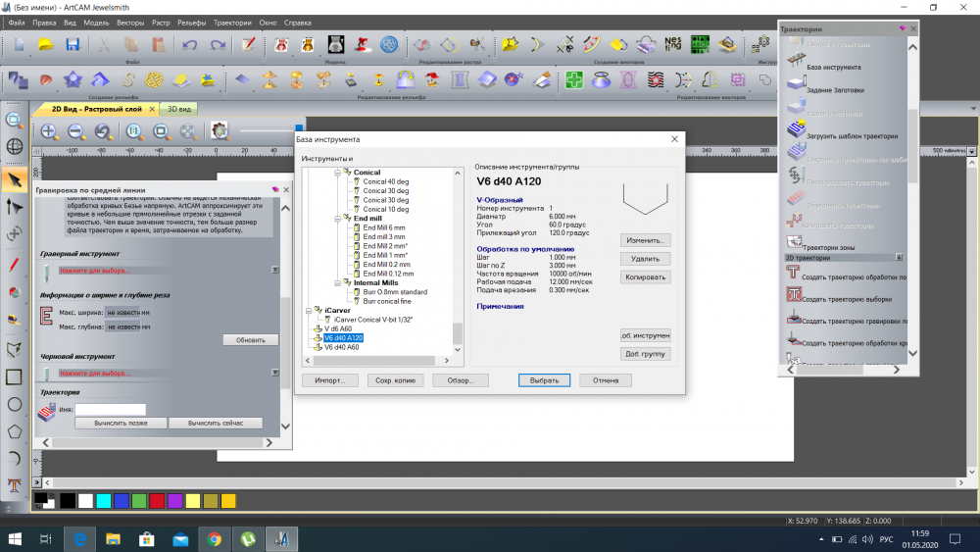Image resolution: width=980 pixels, height=552 pixels.
Task: Click the scissors Cut icon
Action: pyautogui.click(x=103, y=44)
